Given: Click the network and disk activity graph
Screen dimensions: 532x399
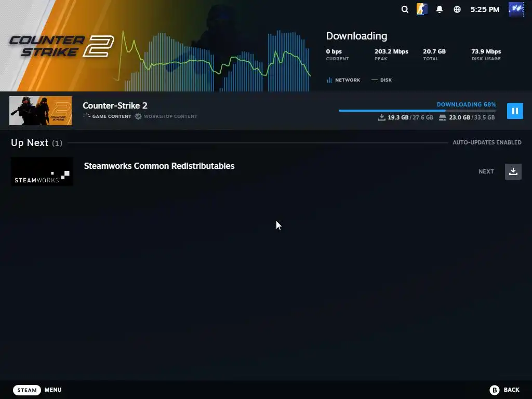Looking at the screenshot, I should coord(212,61).
